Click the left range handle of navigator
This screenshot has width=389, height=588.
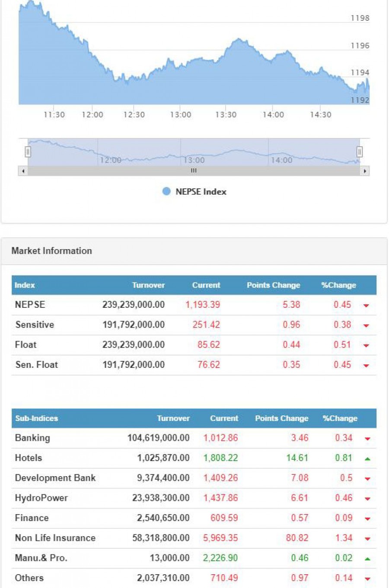(28, 152)
